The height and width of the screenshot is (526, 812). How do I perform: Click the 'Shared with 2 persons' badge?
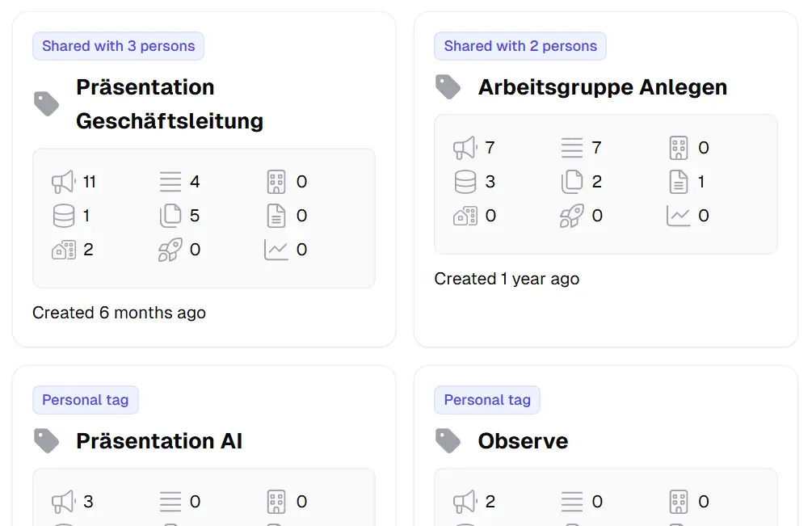coord(520,46)
